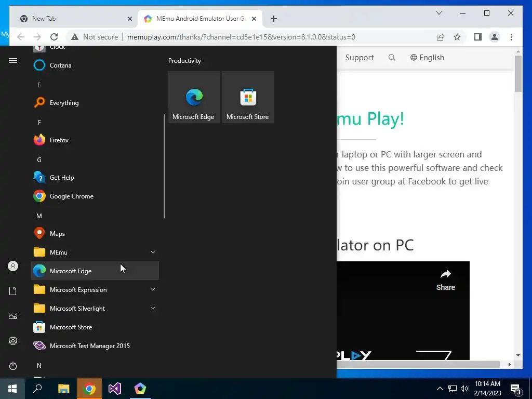Click the Power icon in Start sidebar

[13, 366]
